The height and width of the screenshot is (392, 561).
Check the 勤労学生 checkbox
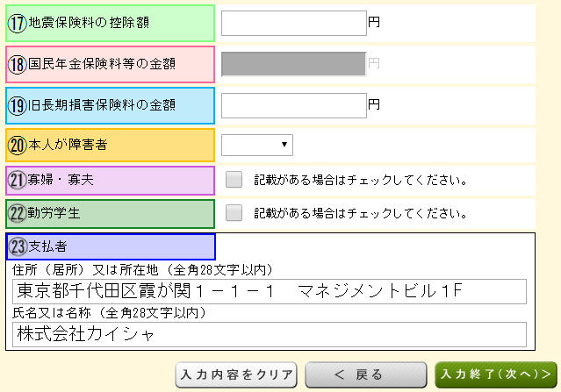click(234, 213)
